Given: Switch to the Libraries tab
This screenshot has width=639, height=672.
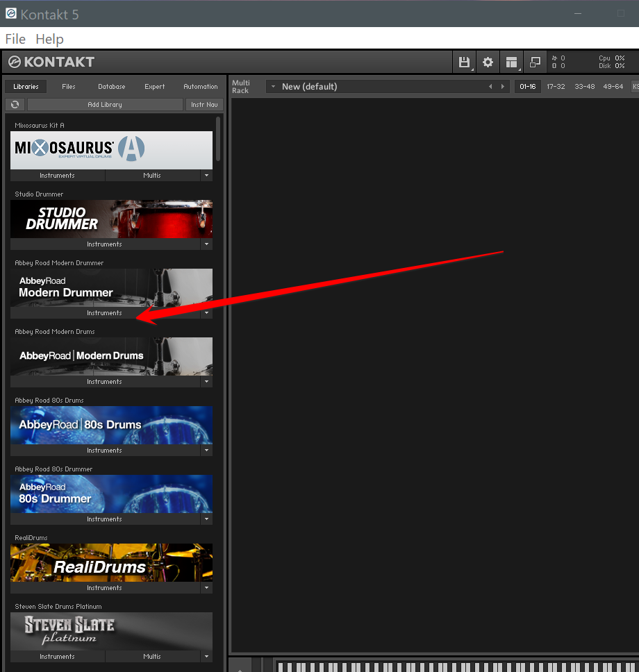Looking at the screenshot, I should (26, 87).
